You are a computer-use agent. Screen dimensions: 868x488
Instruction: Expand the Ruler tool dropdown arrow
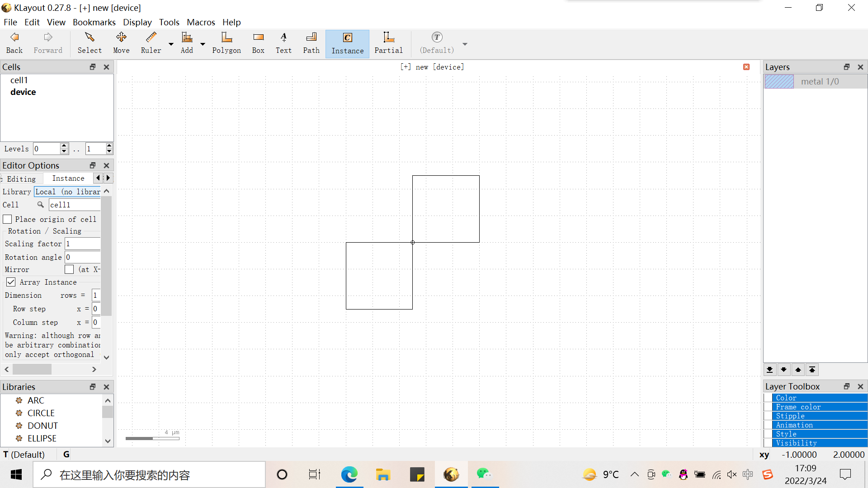click(171, 44)
